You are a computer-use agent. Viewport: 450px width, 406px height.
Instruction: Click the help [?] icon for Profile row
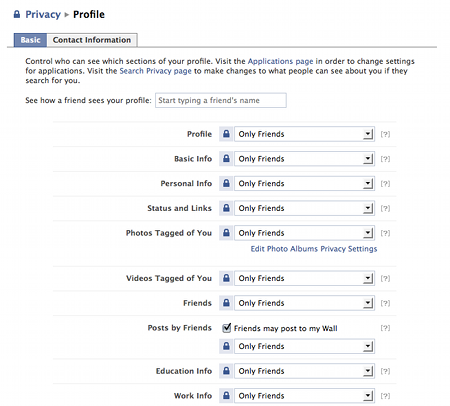(385, 134)
